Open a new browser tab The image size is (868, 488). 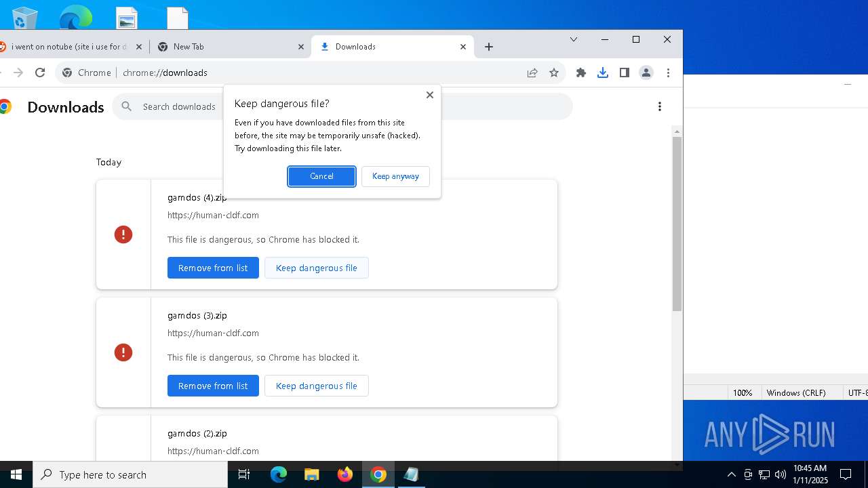click(x=489, y=47)
